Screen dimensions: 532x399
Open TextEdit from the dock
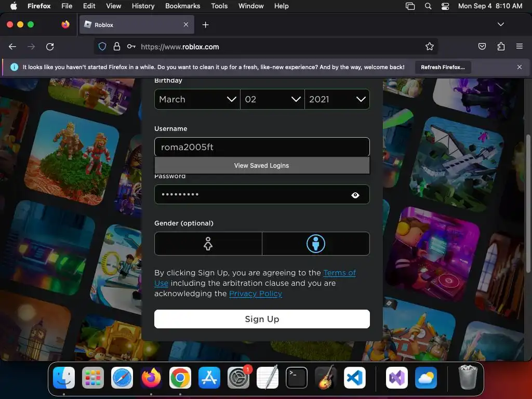(268, 377)
